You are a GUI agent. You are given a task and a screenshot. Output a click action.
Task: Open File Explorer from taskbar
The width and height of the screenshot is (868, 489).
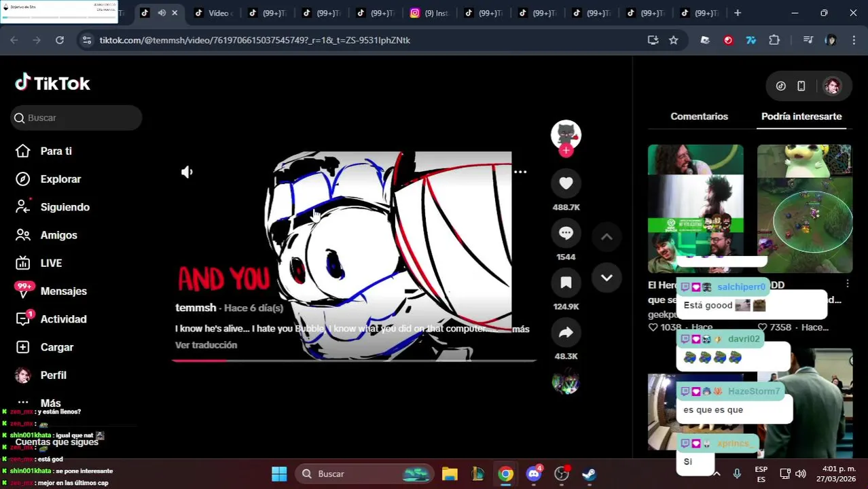(450, 473)
